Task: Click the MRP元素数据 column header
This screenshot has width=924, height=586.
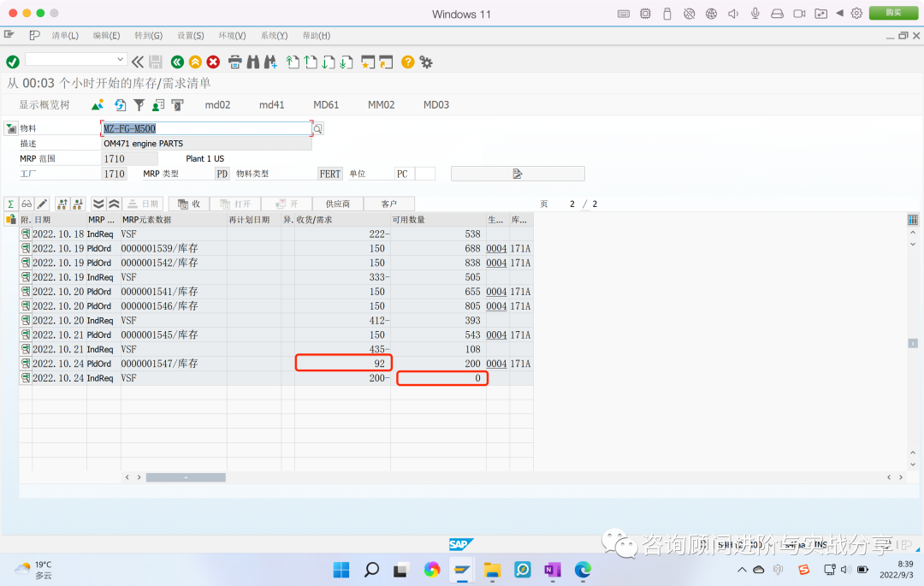Action: (x=174, y=220)
